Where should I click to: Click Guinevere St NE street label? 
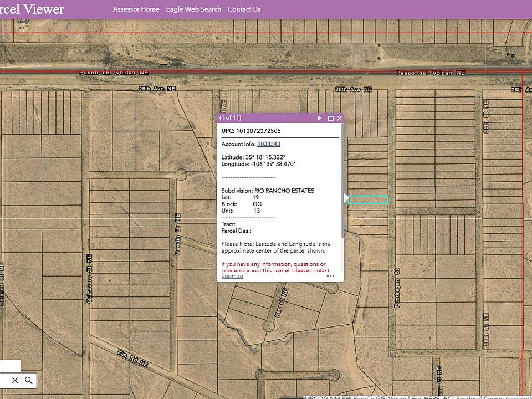[x=89, y=278]
